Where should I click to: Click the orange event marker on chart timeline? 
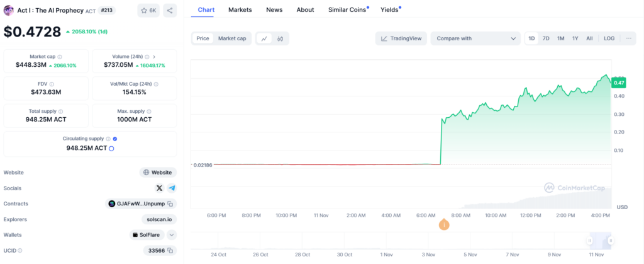tap(444, 224)
